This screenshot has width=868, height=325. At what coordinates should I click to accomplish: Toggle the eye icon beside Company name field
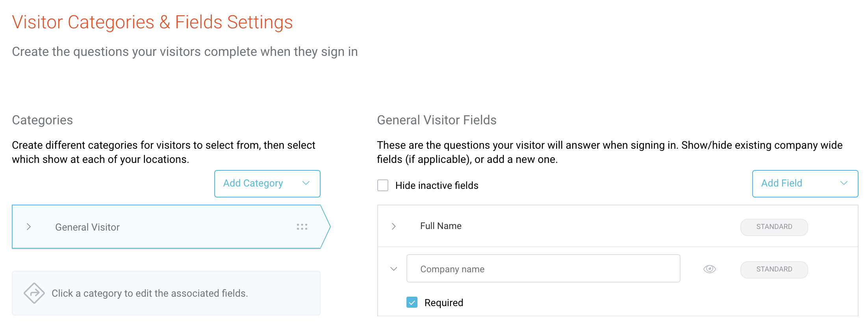(710, 269)
